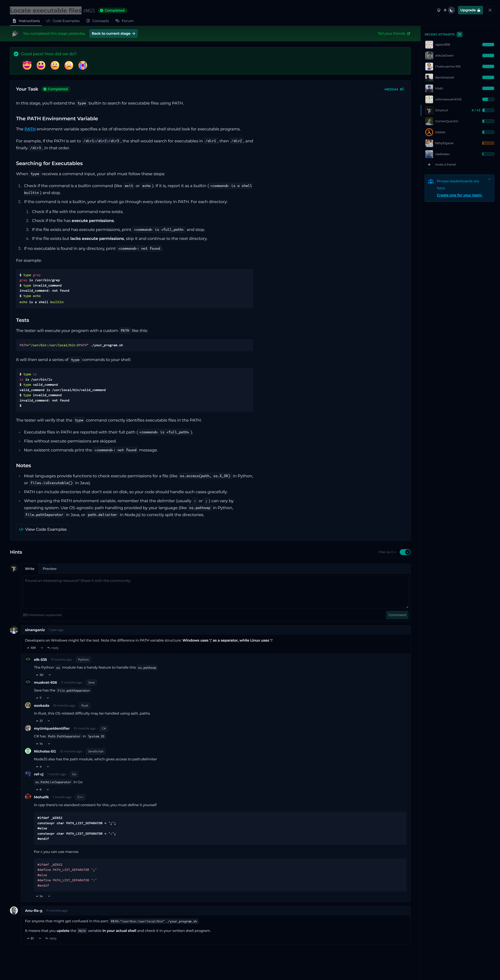Image resolution: width=500 pixels, height=980 pixels.
Task: Open dropdown next to Anu-Ra-g's 61 votes
Action: (x=40, y=938)
